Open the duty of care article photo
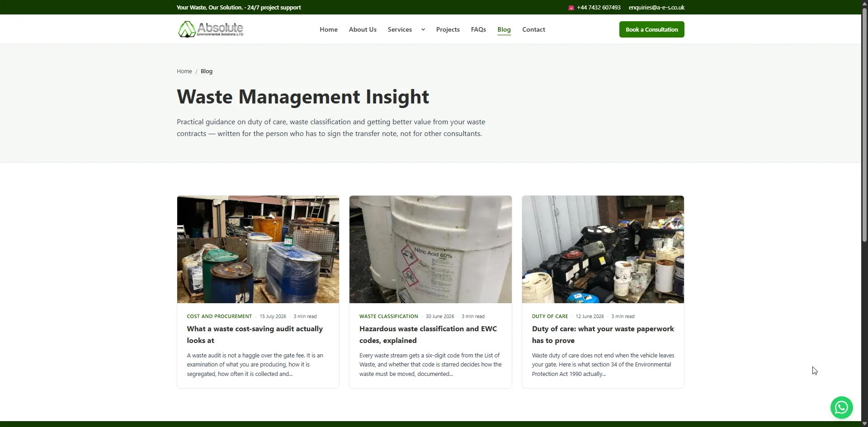Screen dimensions: 868x427 pyautogui.click(x=603, y=249)
